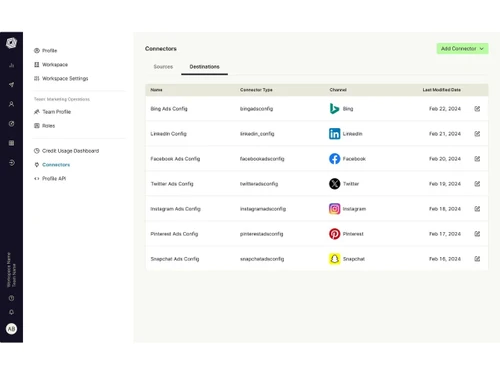Screen dimensions: 500x375
Task: Open the person audience sidebar icon
Action: [x=11, y=104]
